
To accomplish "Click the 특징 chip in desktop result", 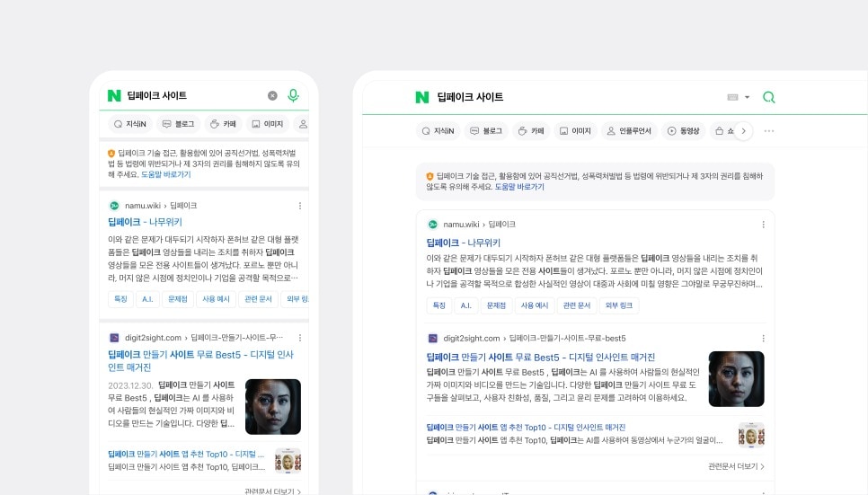I will [439, 305].
